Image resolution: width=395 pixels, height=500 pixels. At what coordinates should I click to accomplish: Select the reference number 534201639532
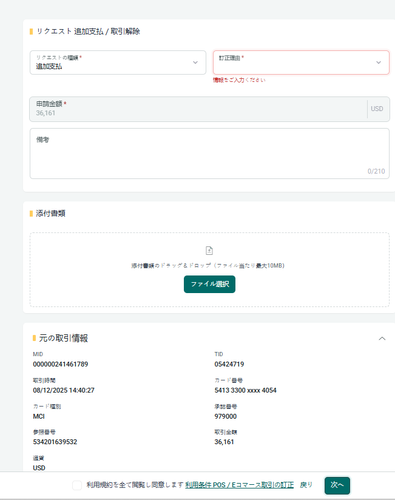(x=55, y=442)
